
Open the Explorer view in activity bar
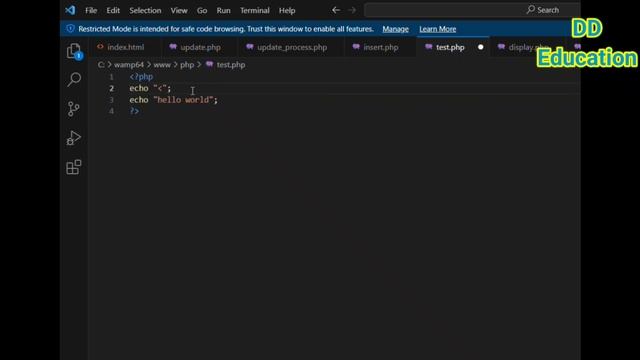coord(74,51)
